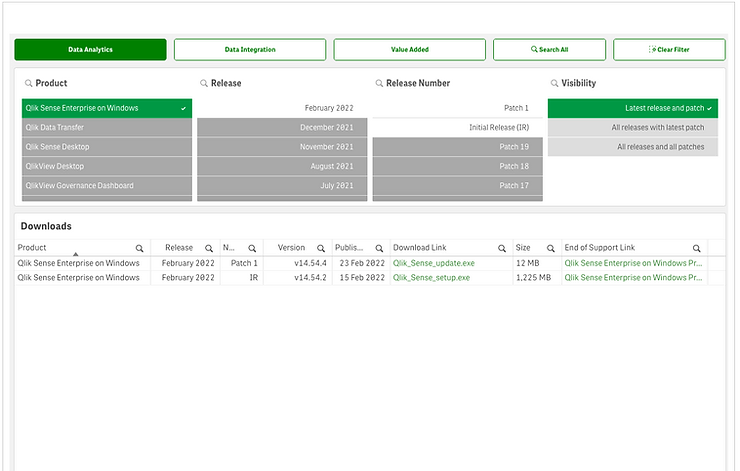Search the Size column in Downloads table
This screenshot has width=740, height=471.
(x=550, y=248)
